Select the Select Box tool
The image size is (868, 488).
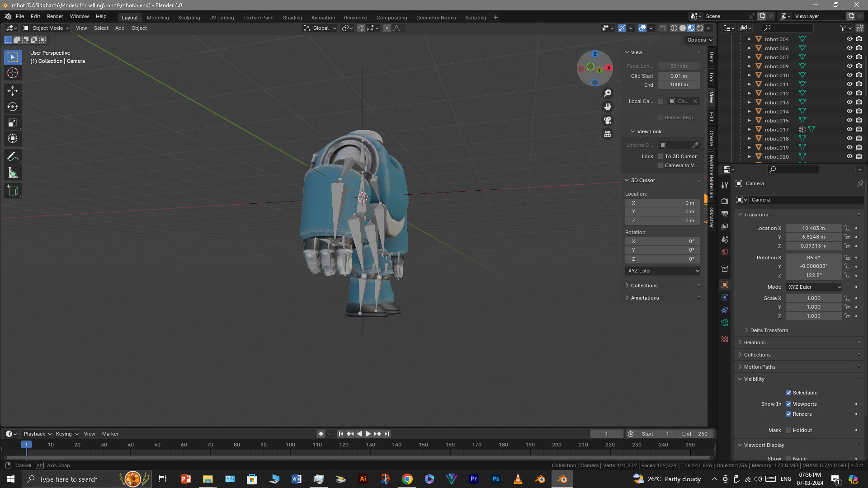[13, 57]
